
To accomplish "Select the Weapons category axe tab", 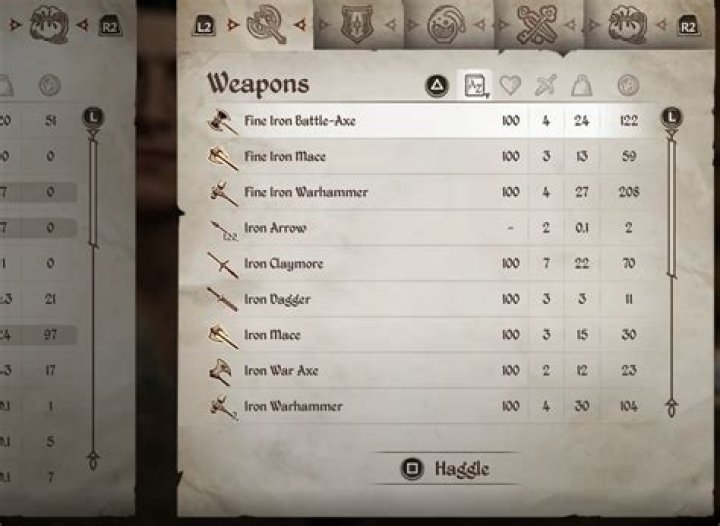I will [x=264, y=24].
